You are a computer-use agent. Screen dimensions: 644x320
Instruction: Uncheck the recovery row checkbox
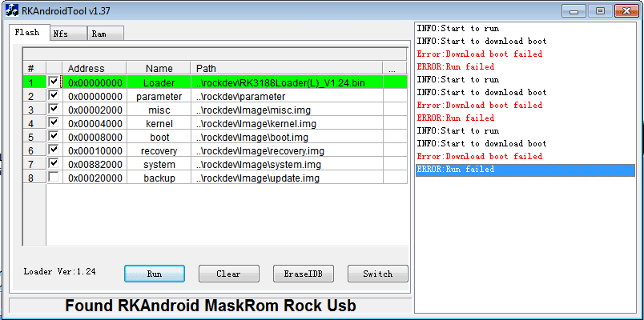click(54, 150)
